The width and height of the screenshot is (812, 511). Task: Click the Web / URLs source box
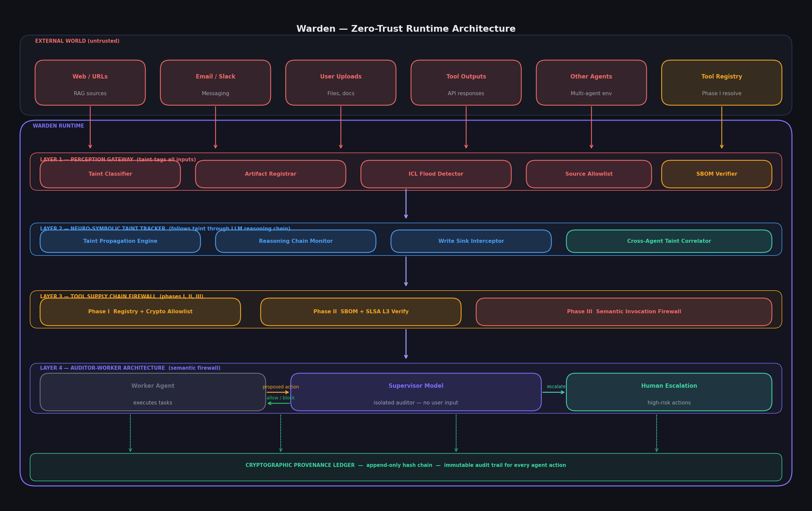pos(90,82)
